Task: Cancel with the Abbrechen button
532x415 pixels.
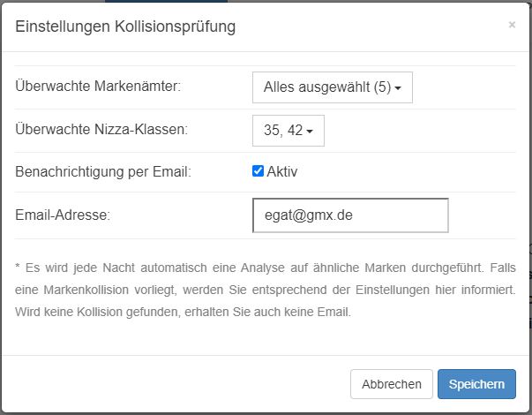Action: [392, 384]
